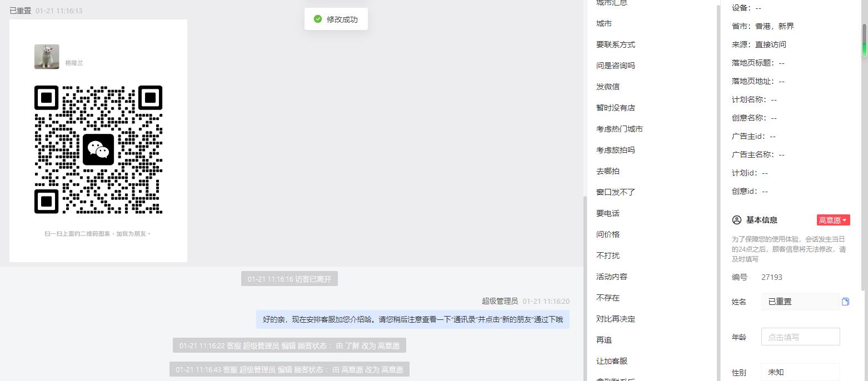Select the 问价格 quick reply

(608, 234)
